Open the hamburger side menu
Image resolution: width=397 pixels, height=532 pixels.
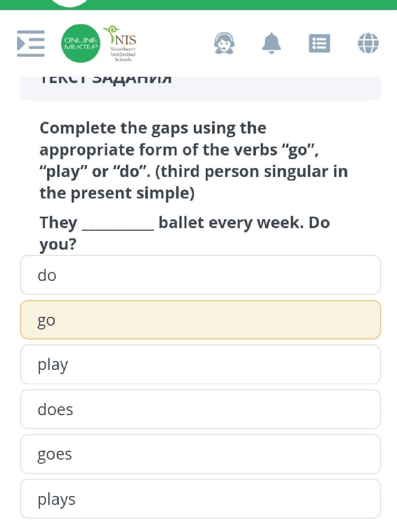(31, 43)
